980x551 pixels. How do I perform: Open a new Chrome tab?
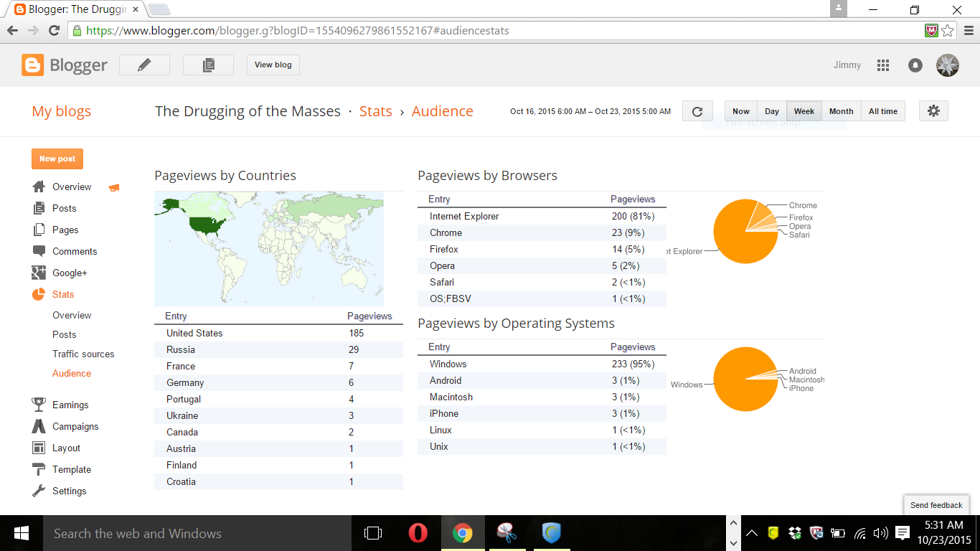(159, 9)
